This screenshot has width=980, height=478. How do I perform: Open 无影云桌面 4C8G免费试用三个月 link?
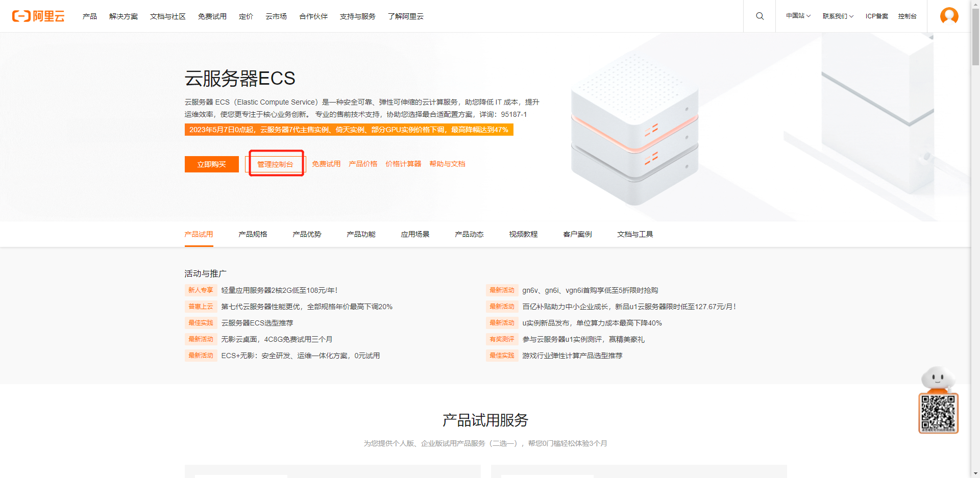click(x=277, y=339)
